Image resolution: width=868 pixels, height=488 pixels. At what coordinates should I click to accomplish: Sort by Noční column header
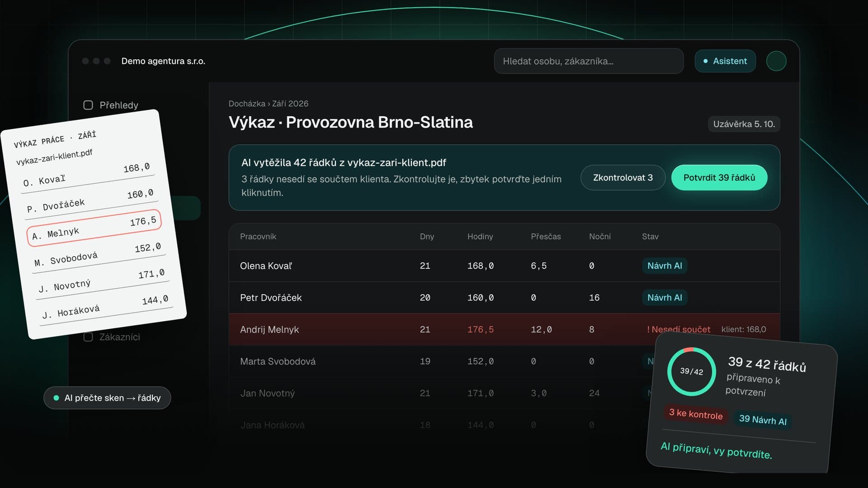pos(599,236)
